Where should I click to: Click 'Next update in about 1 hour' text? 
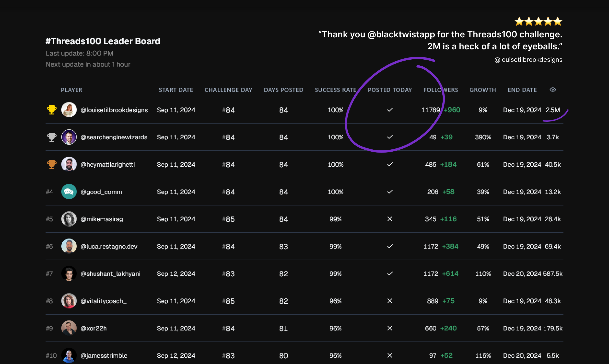pyautogui.click(x=88, y=64)
